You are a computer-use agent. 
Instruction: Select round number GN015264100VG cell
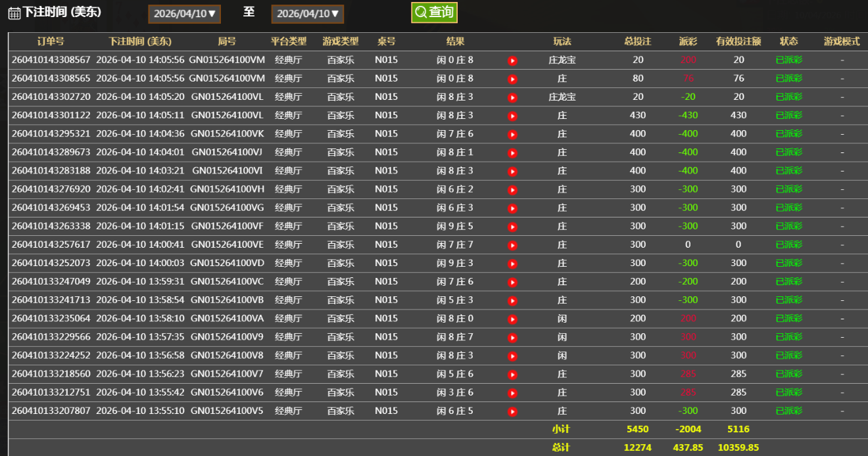pyautogui.click(x=227, y=208)
